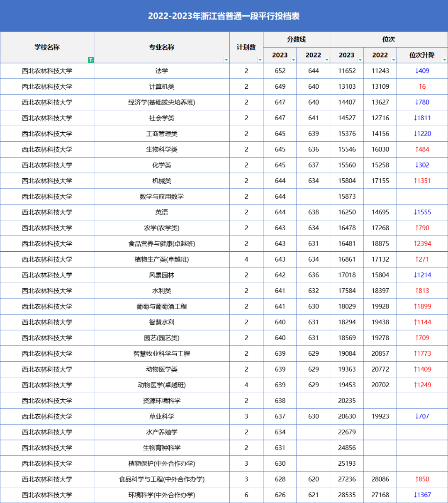Select the 专业名称 column header
The height and width of the screenshot is (503, 448).
coord(161,47)
